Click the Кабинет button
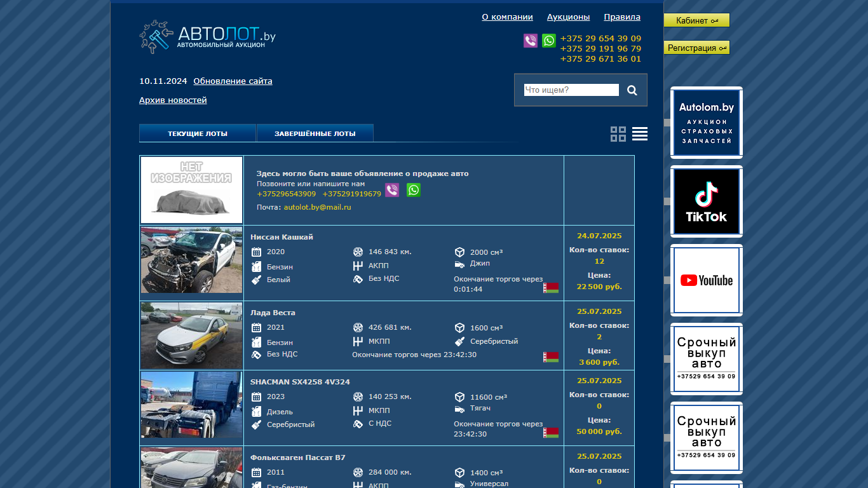The width and height of the screenshot is (868, 488). tap(696, 20)
